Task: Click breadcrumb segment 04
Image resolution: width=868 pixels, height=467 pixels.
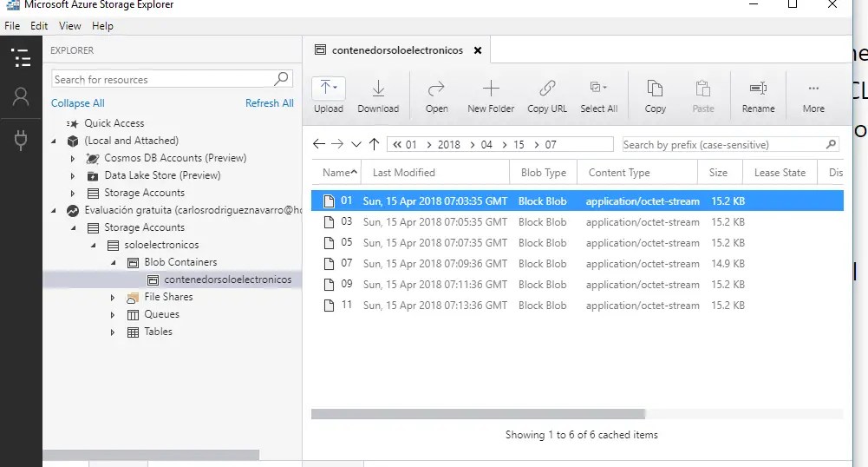Action: pos(486,145)
